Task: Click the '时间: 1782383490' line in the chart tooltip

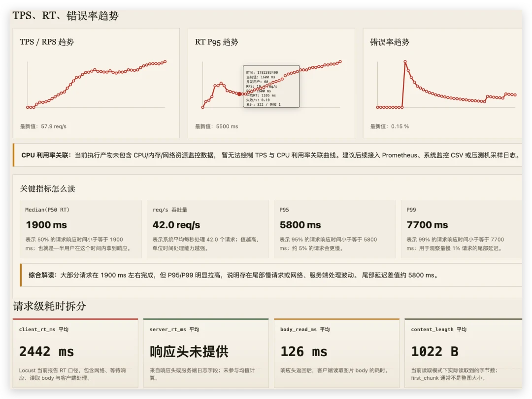Action: coord(262,72)
